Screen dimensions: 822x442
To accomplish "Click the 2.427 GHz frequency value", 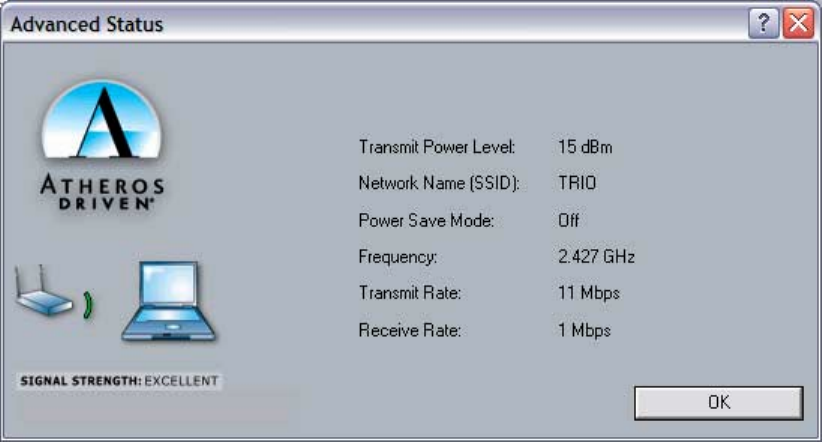I will pos(596,256).
